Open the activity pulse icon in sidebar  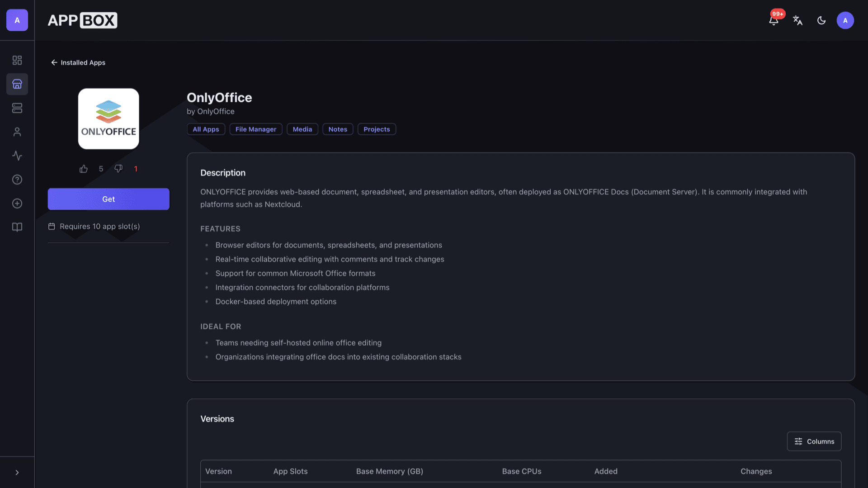pos(17,156)
